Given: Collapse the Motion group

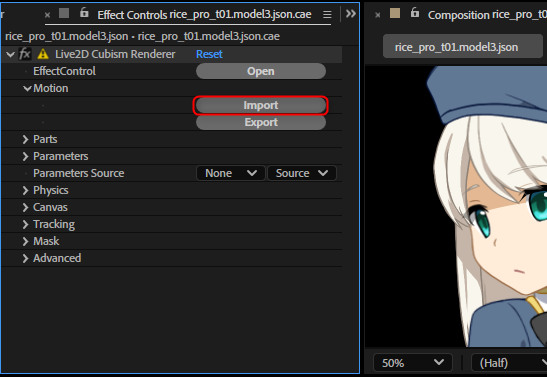Looking at the screenshot, I should tap(27, 89).
